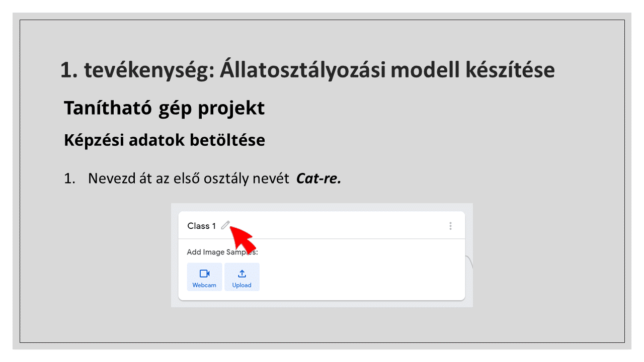Click the pencil edit icon beside Class 1
644x362 pixels.
pyautogui.click(x=225, y=225)
